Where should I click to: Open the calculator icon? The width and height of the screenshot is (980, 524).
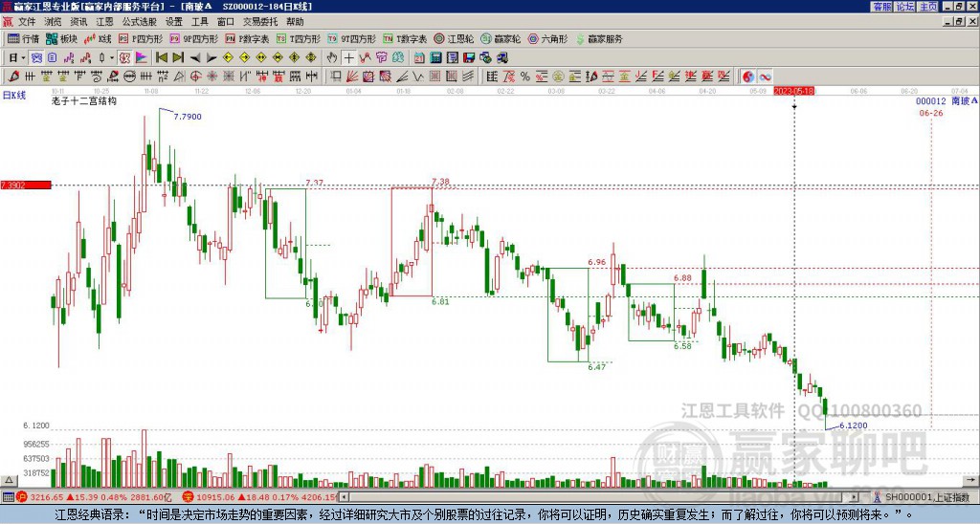435,57
